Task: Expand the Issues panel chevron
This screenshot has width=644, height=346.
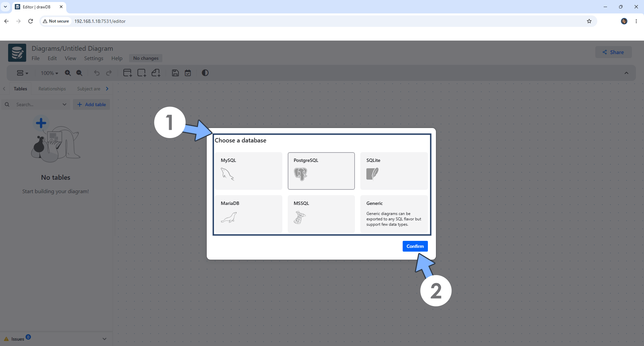Action: point(105,339)
